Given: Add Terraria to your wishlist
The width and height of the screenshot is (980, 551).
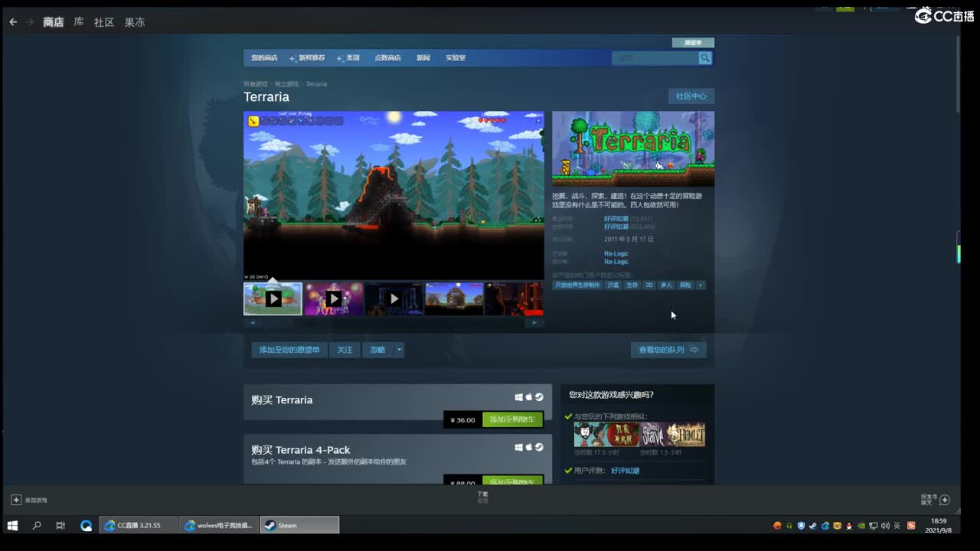Looking at the screenshot, I should [289, 350].
